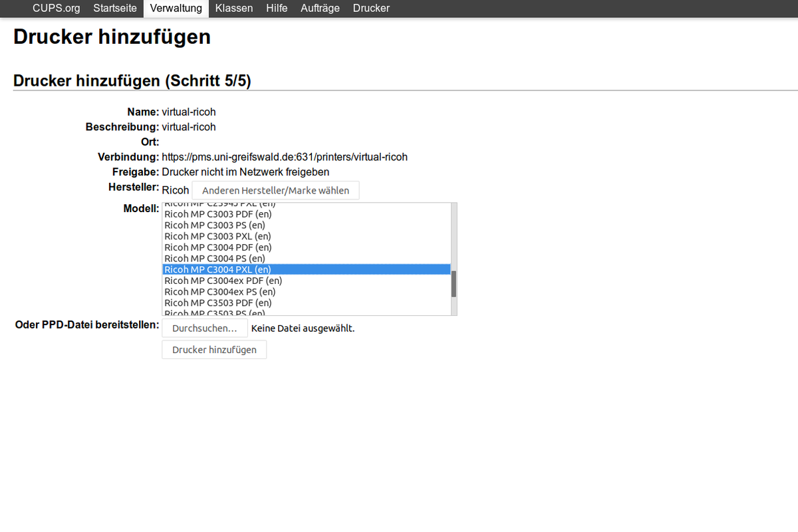Pick Ricoh MP C3004 PDF (en) model
Image resolution: width=798 pixels, height=532 pixels.
218,247
